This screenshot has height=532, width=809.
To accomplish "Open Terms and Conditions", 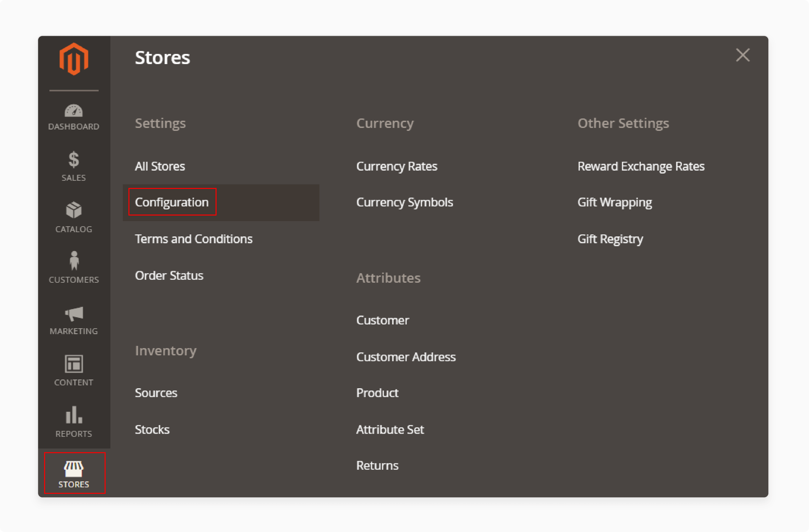I will click(194, 239).
